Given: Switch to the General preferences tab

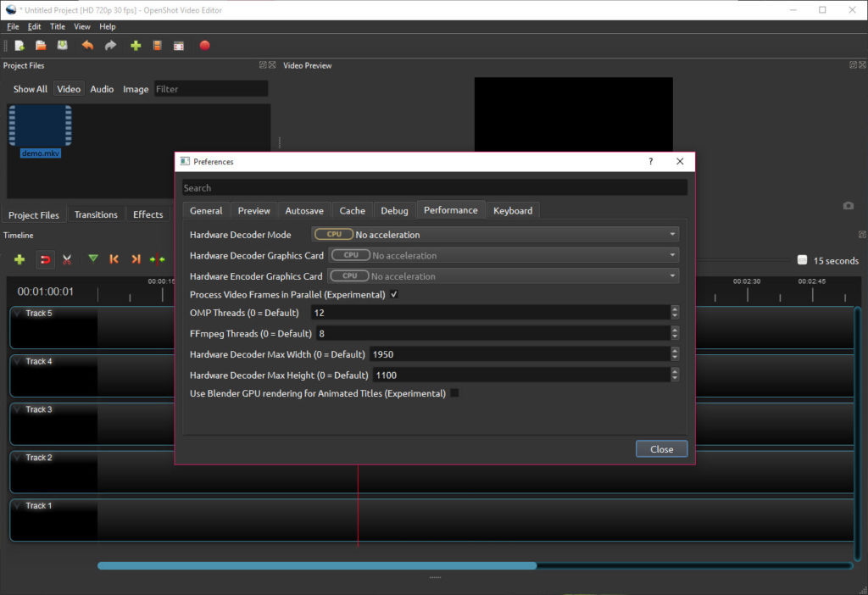Looking at the screenshot, I should 206,211.
